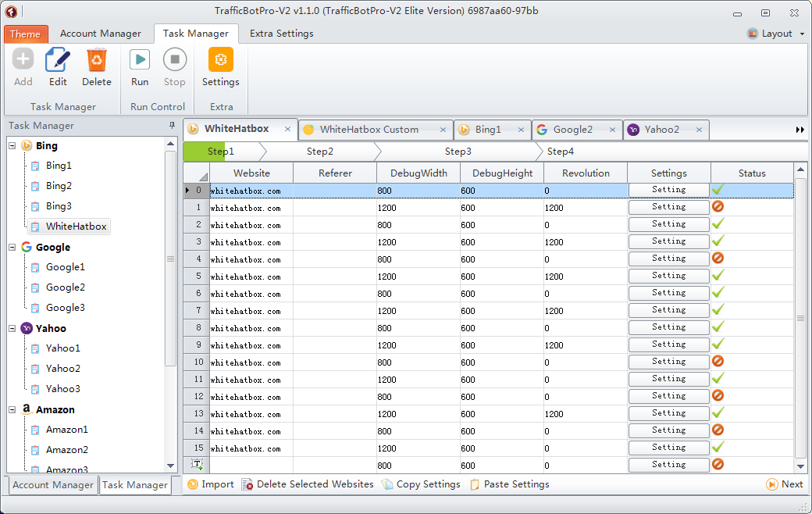
Task: Click the grid scrollbar up arrow
Action: (x=800, y=170)
